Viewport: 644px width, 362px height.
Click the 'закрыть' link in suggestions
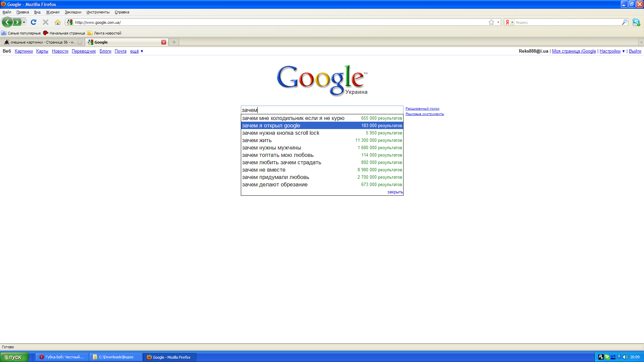[395, 192]
